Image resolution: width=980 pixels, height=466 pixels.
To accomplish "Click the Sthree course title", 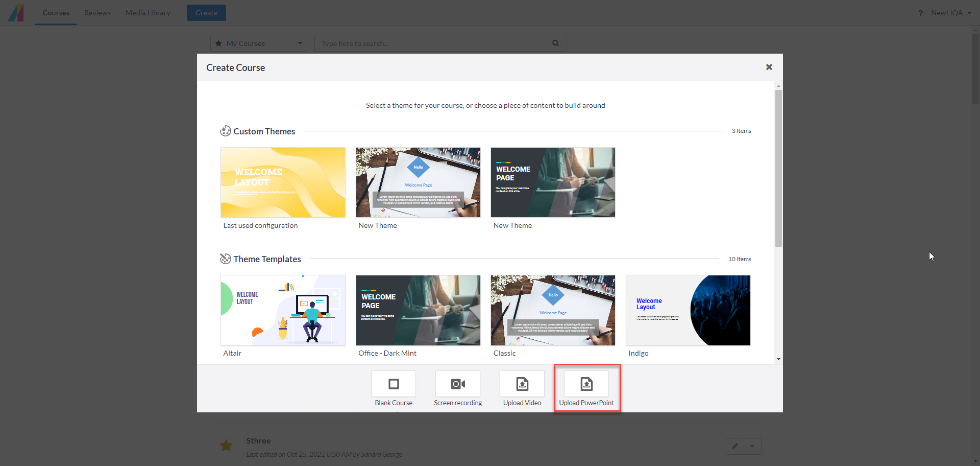I will (x=258, y=440).
